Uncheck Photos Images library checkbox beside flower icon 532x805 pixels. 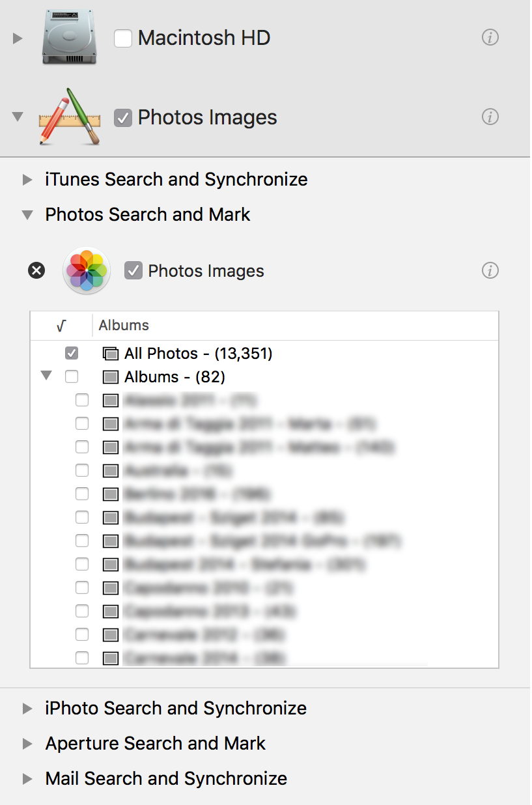pyautogui.click(x=133, y=270)
